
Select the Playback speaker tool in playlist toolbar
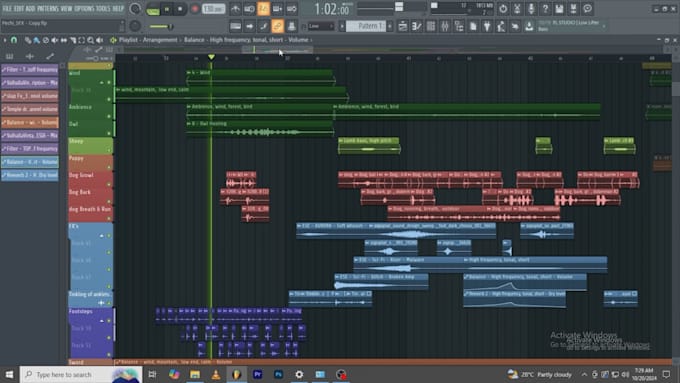(100, 40)
